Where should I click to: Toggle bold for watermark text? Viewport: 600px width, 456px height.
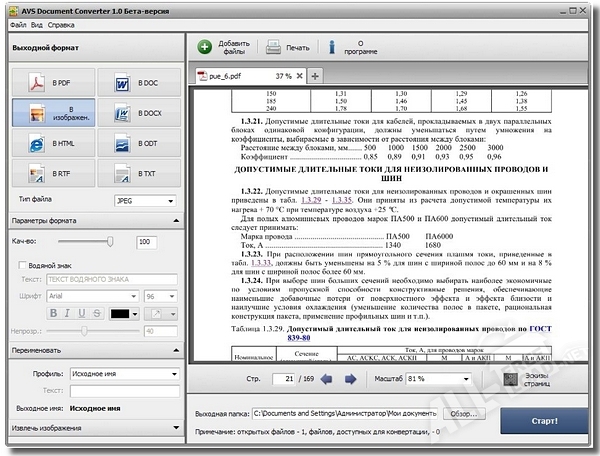coord(54,313)
